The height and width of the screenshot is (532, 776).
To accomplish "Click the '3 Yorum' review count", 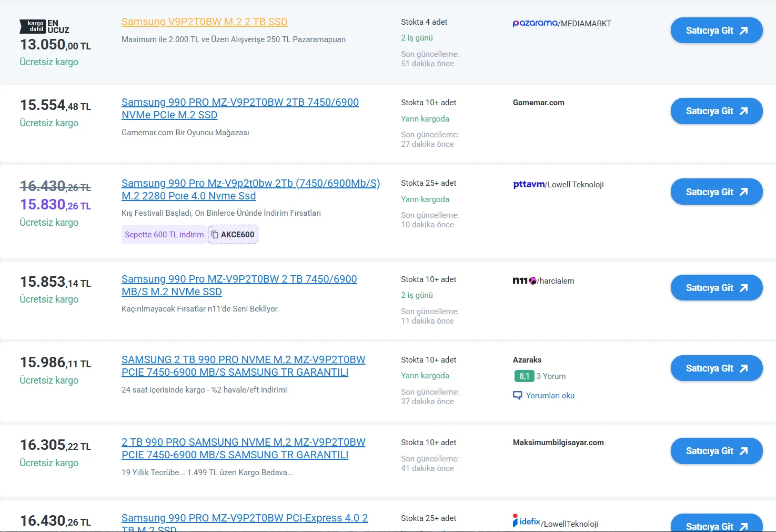I will [x=551, y=376].
